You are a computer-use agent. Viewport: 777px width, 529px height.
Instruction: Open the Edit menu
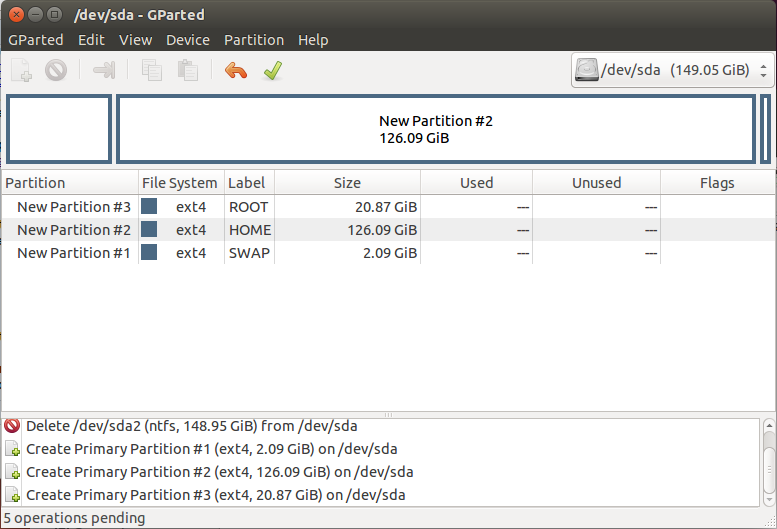[91, 40]
